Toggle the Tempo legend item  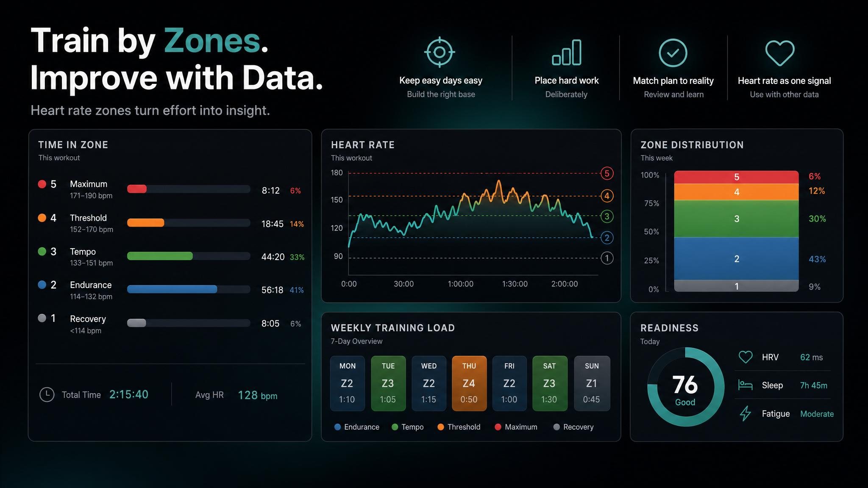tap(408, 427)
